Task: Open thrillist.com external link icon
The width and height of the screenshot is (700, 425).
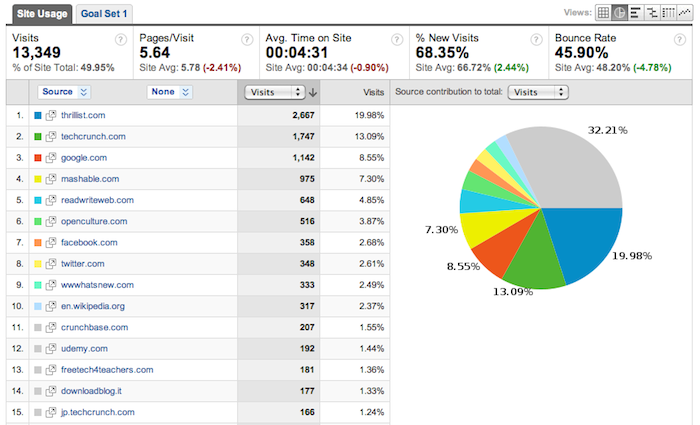Action: 51,115
